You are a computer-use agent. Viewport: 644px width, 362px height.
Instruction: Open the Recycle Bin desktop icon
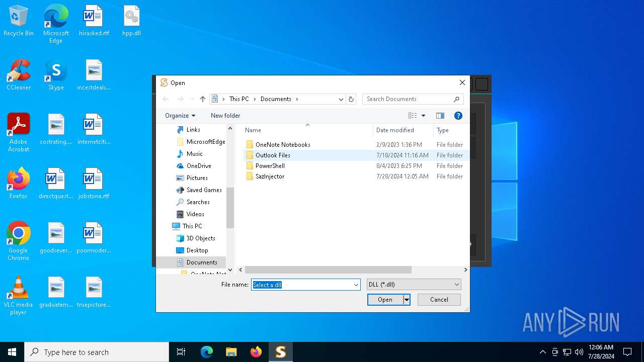tap(19, 22)
